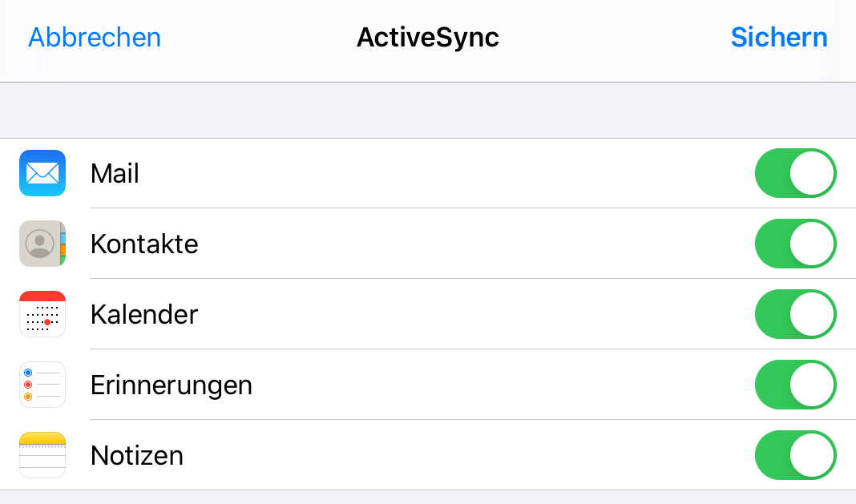Viewport: 856px width, 504px height.
Task: Tap the Kontakte address book icon
Action: pyautogui.click(x=42, y=244)
